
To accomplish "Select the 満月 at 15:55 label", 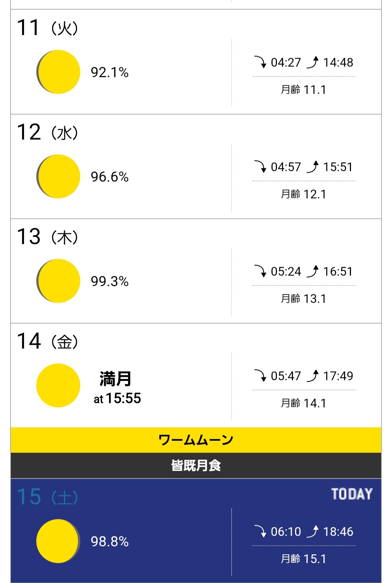I will (x=117, y=388).
